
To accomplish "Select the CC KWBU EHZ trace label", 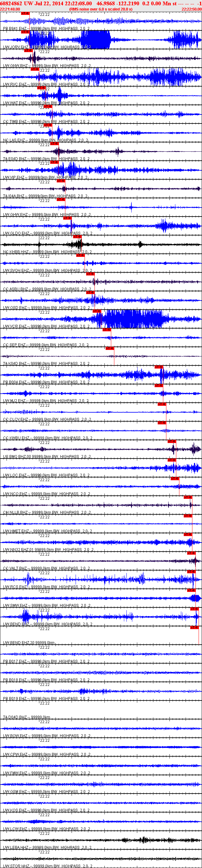I will point(47,438).
